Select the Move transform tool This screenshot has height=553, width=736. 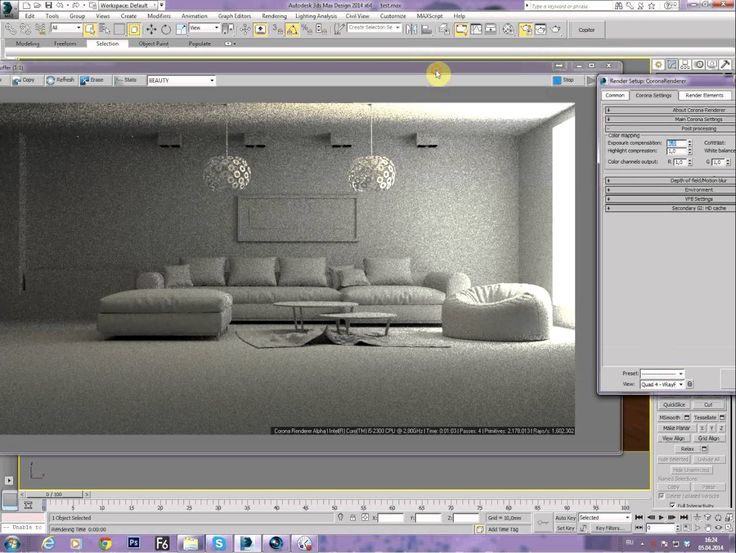tap(151, 30)
